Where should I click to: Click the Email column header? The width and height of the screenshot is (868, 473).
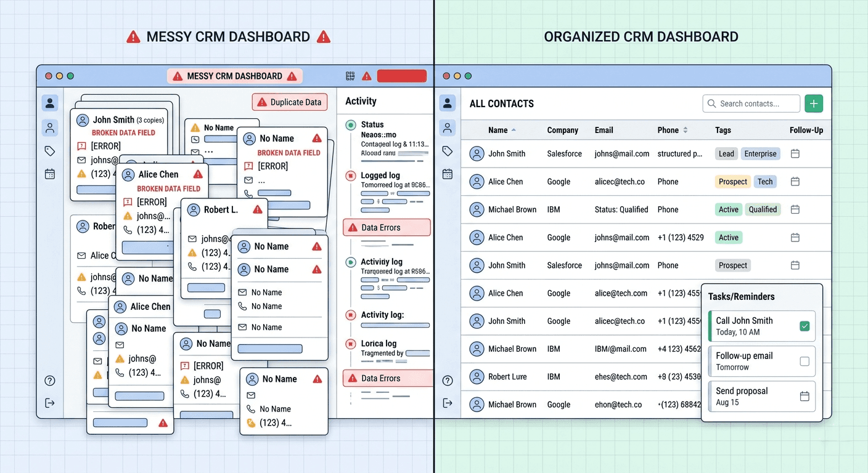pos(604,130)
